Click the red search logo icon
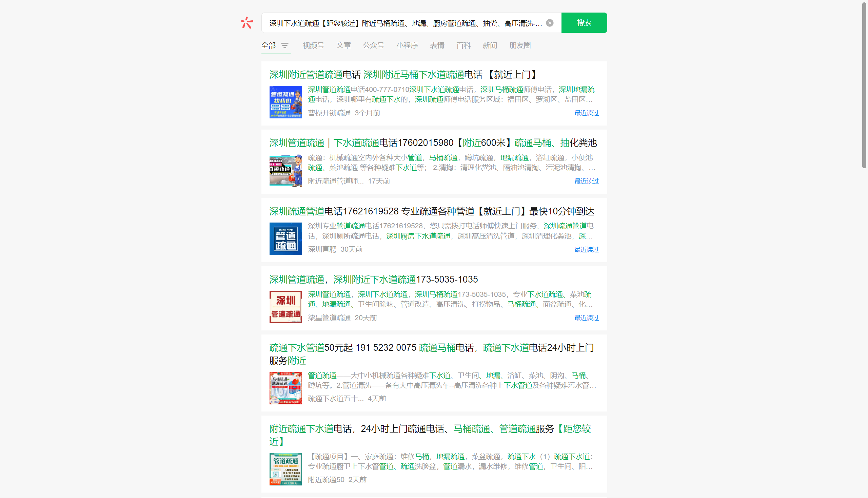Viewport: 868px width, 498px height. click(x=247, y=23)
